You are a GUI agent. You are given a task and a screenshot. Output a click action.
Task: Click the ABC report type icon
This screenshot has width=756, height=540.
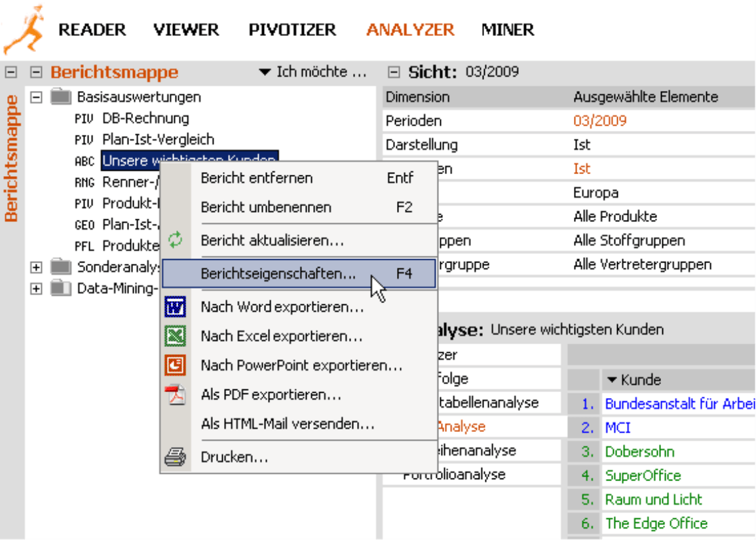pos(85,161)
